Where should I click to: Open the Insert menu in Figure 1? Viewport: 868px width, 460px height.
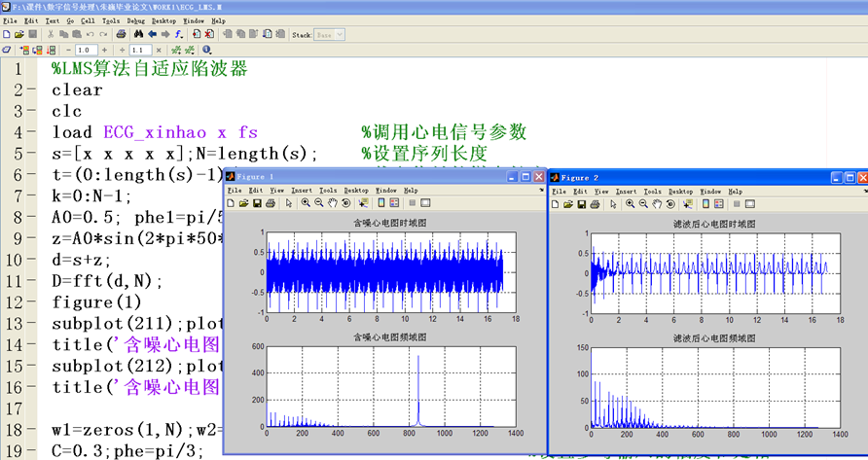(301, 191)
